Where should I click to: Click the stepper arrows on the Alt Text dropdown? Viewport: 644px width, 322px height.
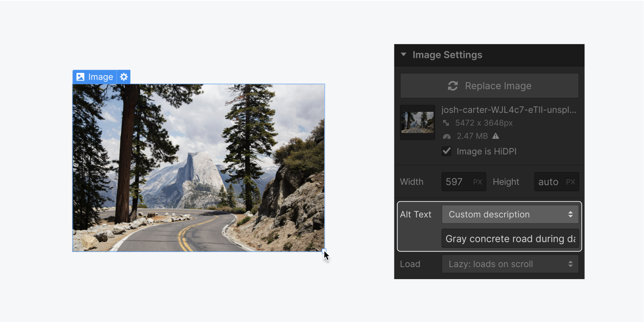(571, 214)
